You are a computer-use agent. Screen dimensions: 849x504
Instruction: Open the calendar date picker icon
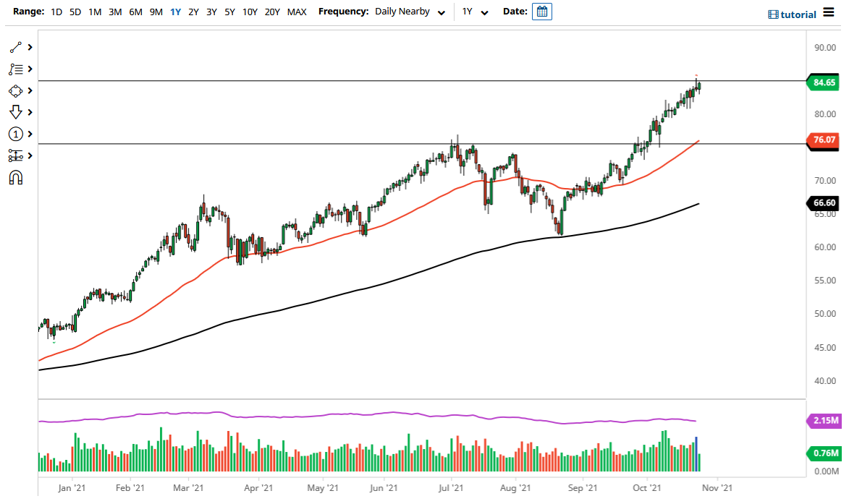[x=542, y=12]
